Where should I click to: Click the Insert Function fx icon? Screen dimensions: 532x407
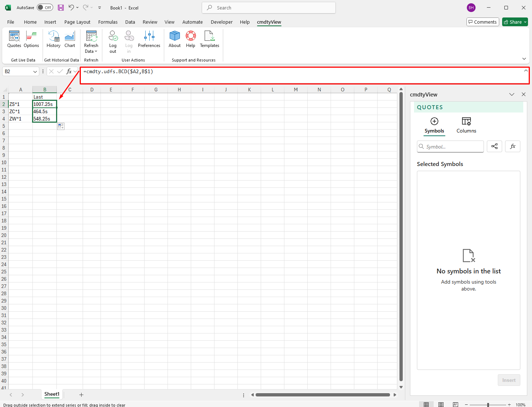click(x=69, y=71)
